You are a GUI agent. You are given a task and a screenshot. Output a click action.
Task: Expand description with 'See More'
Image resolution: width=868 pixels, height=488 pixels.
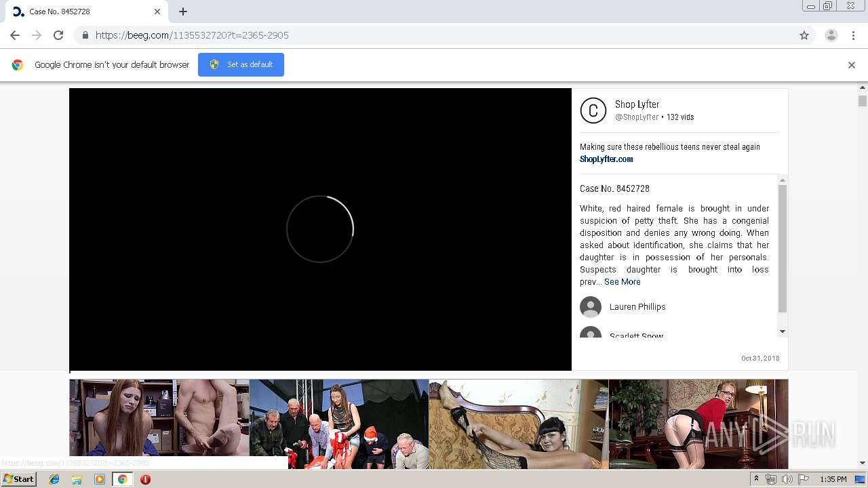coord(623,282)
